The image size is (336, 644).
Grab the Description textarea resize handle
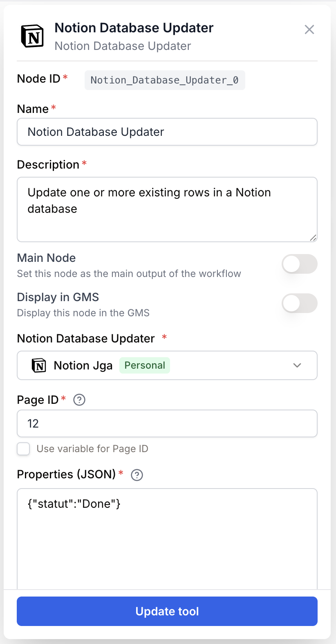313,238
